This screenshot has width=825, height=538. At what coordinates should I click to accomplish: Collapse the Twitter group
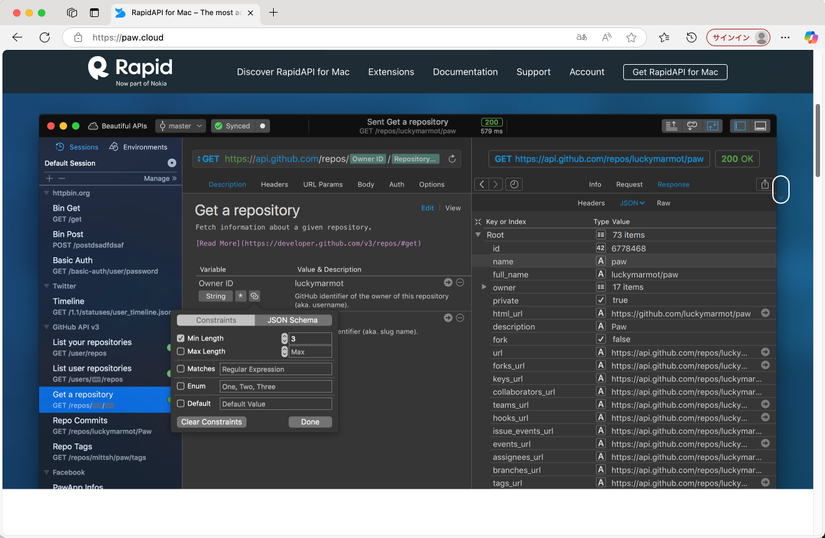(x=46, y=286)
